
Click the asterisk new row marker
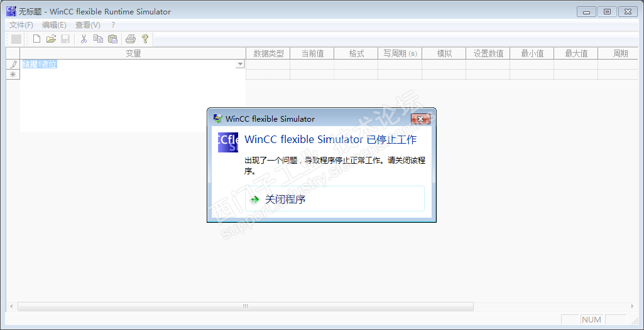[13, 75]
